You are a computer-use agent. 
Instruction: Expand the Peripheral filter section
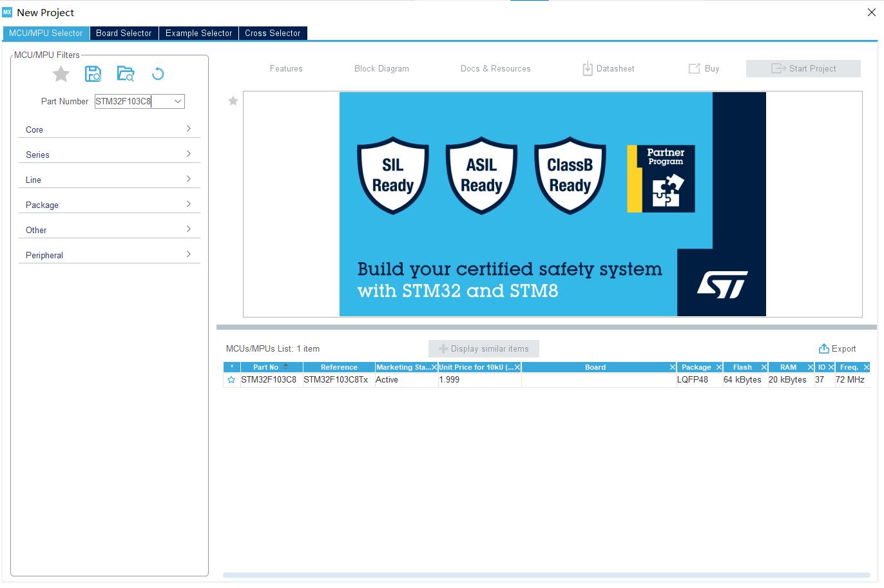click(x=110, y=255)
